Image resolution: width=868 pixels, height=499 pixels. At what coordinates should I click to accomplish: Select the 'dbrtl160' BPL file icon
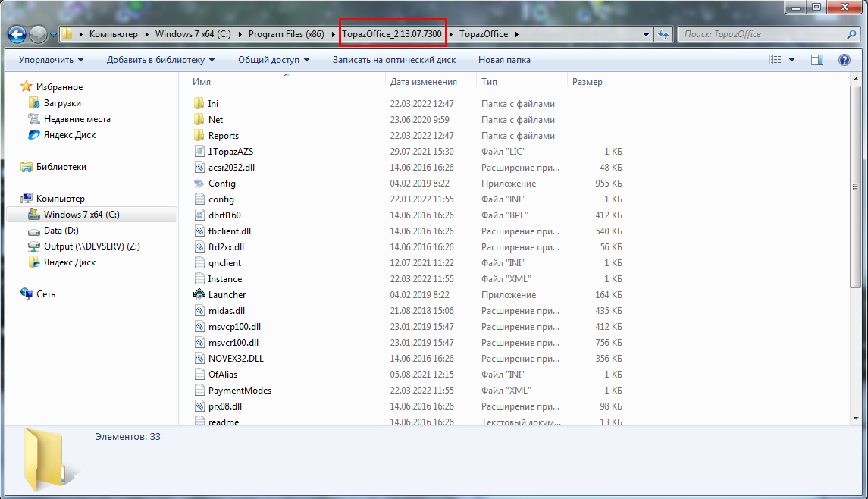(x=199, y=215)
